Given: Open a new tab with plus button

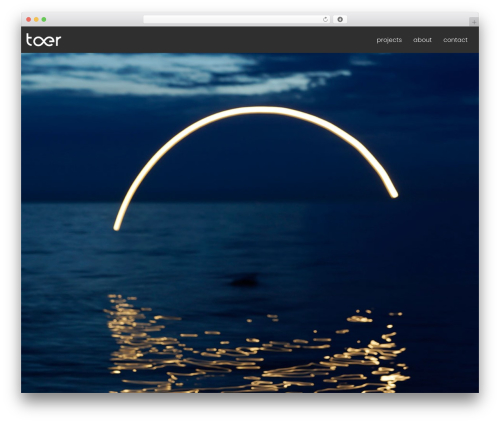Looking at the screenshot, I should [474, 22].
